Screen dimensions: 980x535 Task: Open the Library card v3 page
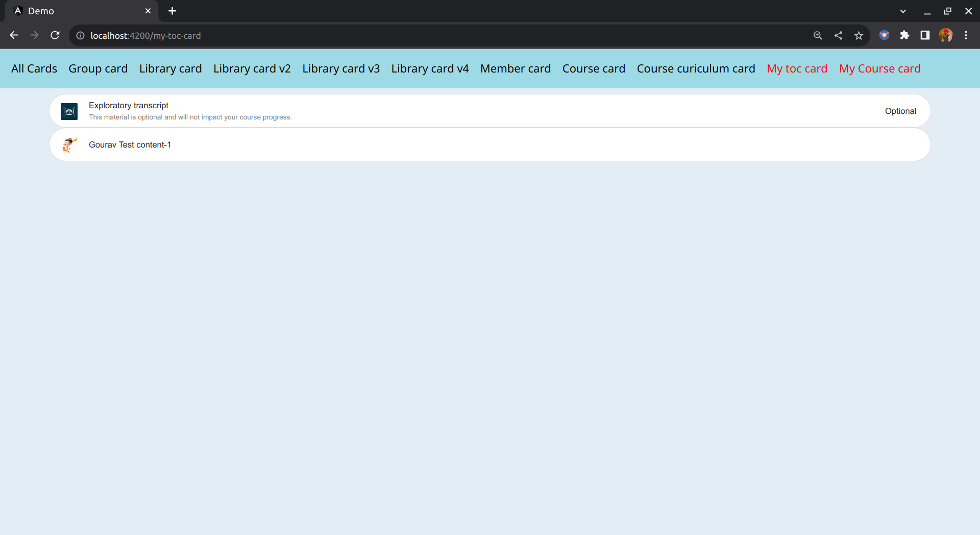pyautogui.click(x=341, y=68)
